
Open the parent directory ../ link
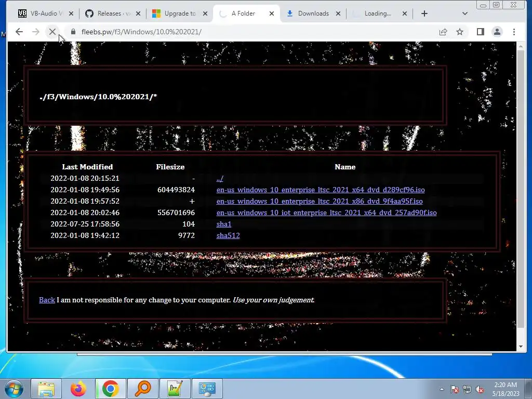pos(220,179)
